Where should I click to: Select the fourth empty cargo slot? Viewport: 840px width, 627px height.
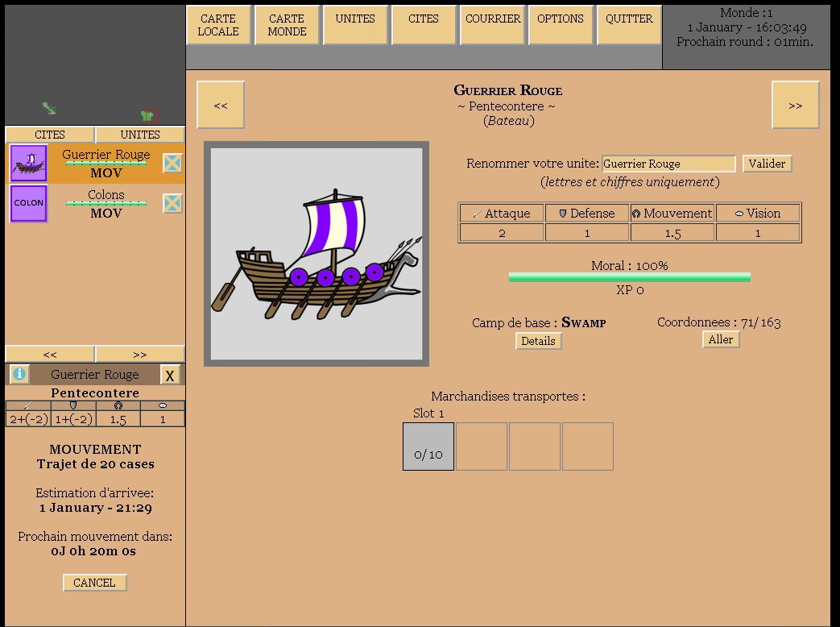pos(588,446)
